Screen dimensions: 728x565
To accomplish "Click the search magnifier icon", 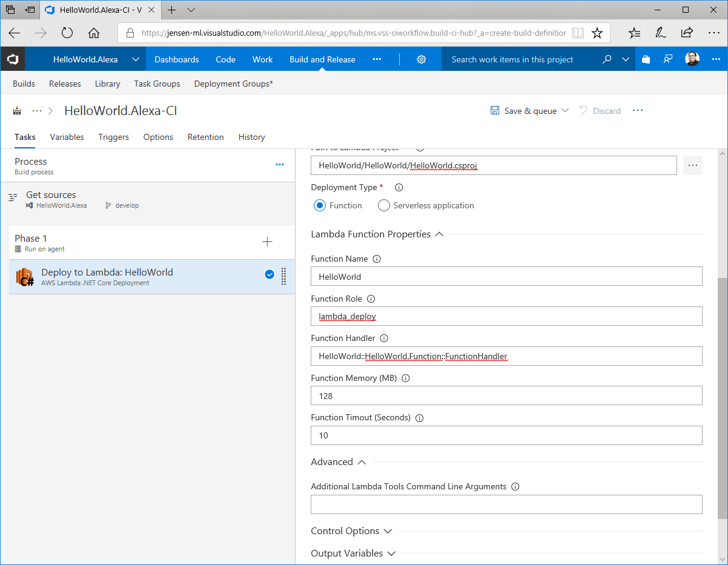I will coord(607,59).
